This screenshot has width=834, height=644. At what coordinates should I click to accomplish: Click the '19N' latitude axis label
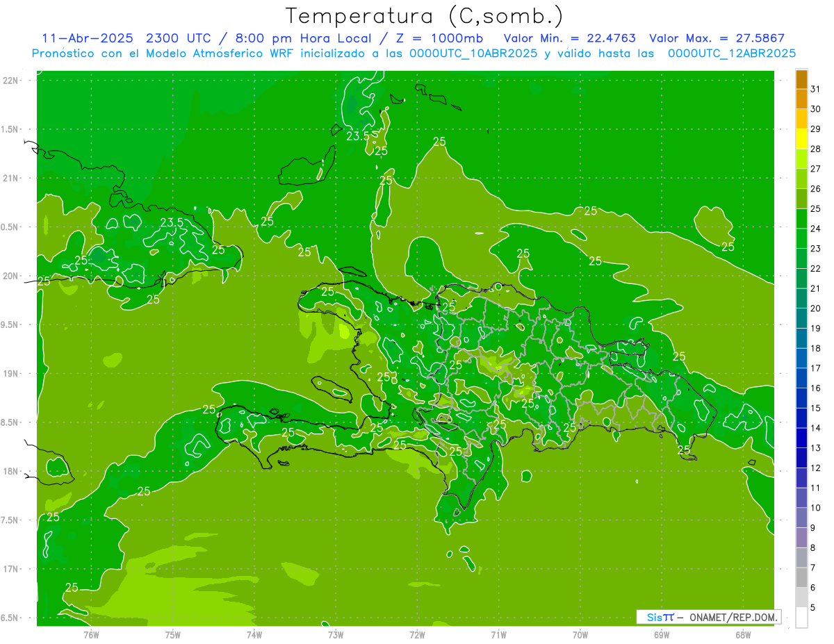[x=10, y=374]
